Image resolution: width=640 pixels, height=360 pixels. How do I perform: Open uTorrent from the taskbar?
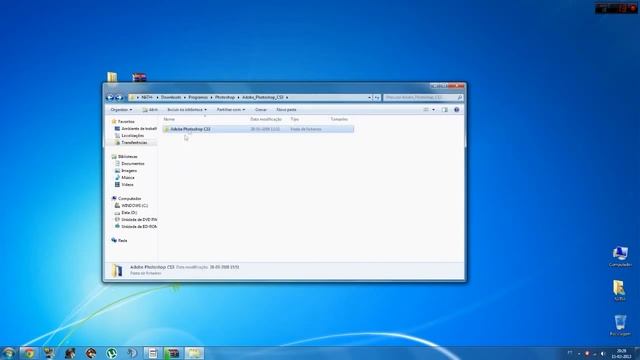[x=111, y=353]
